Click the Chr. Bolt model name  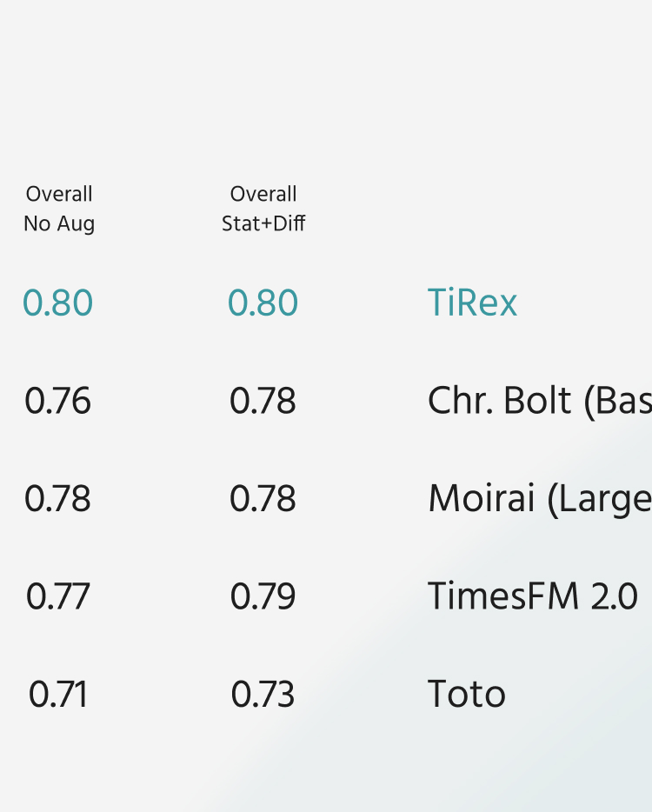[539, 401]
